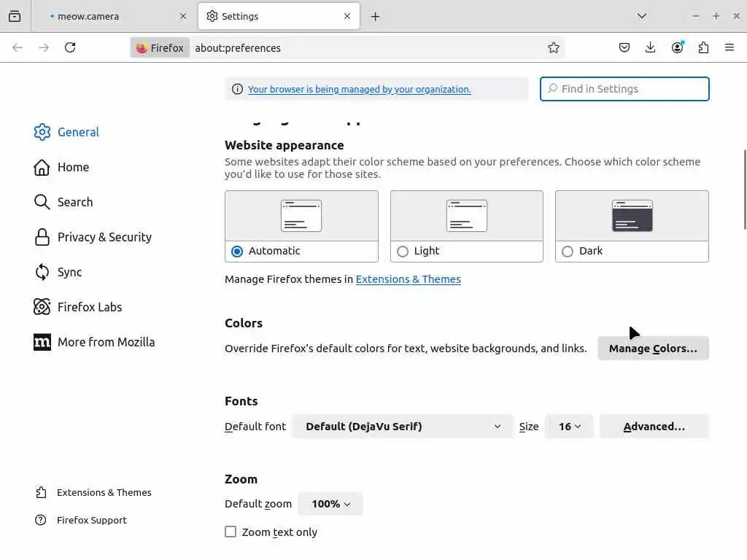The image size is (747, 560).
Task: Open the Downloads panel
Action: (x=650, y=47)
